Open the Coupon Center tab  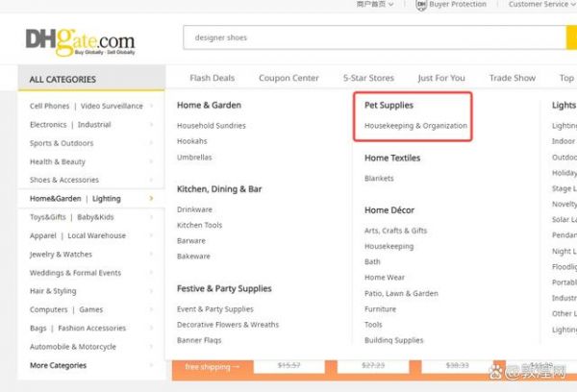[288, 78]
